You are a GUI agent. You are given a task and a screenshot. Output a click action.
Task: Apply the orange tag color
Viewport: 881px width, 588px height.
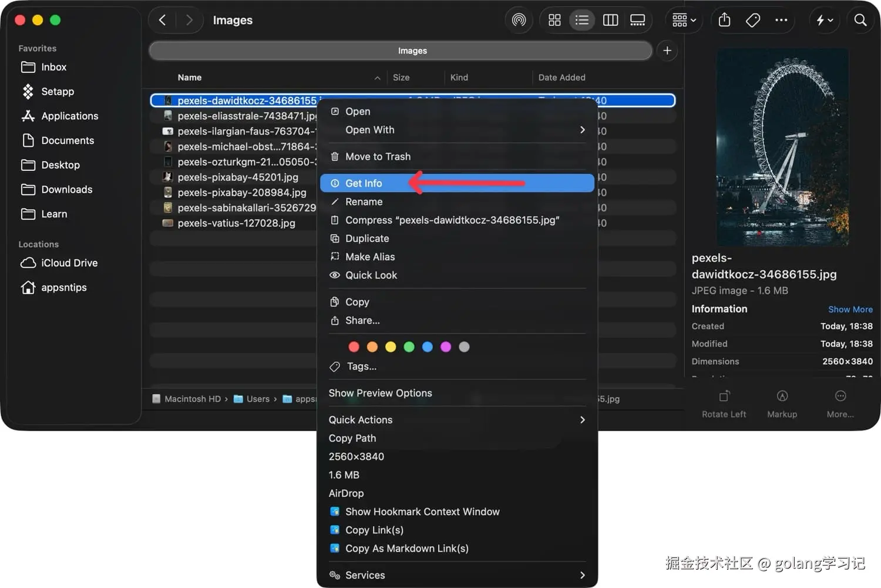[372, 347]
